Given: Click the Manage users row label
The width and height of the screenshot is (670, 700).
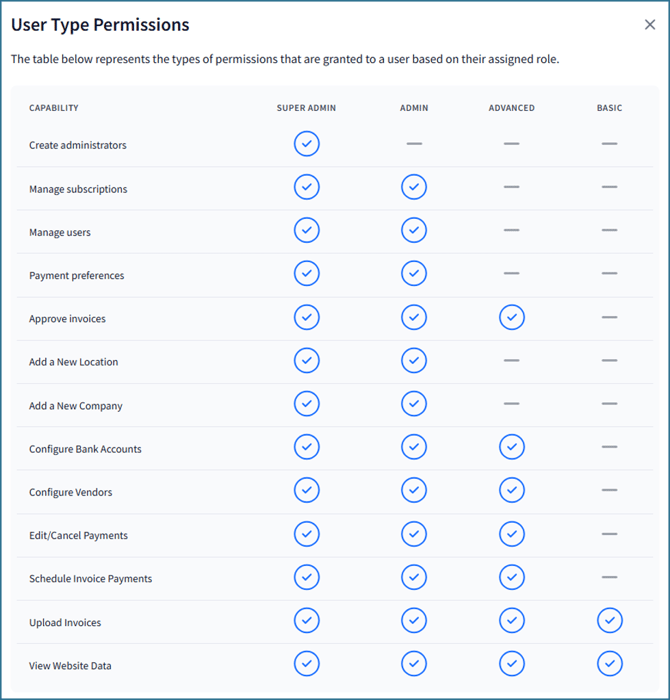Looking at the screenshot, I should pos(60,233).
